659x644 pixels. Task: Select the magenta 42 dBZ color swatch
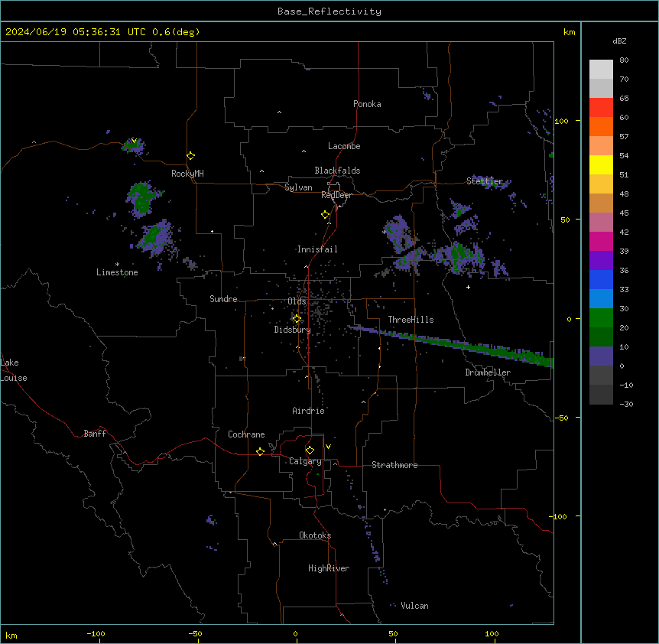[601, 241]
